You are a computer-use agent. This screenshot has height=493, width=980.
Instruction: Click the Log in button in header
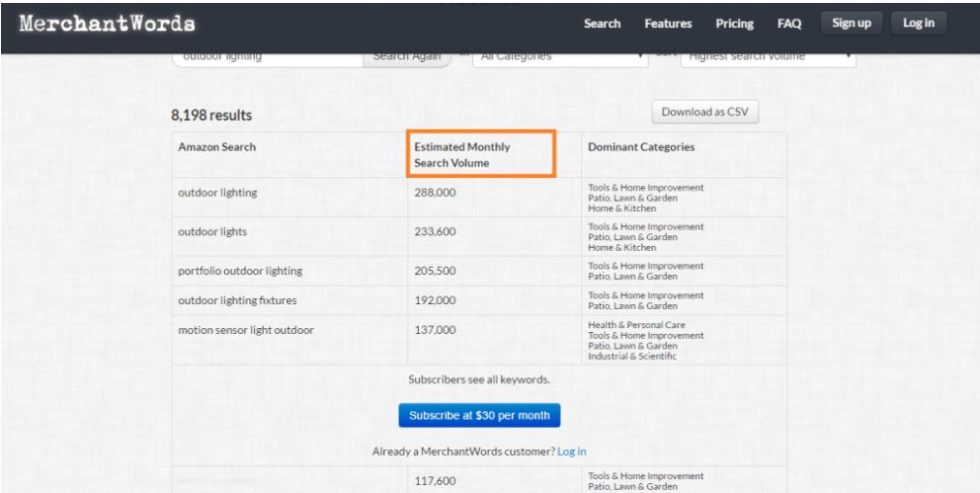point(918,24)
